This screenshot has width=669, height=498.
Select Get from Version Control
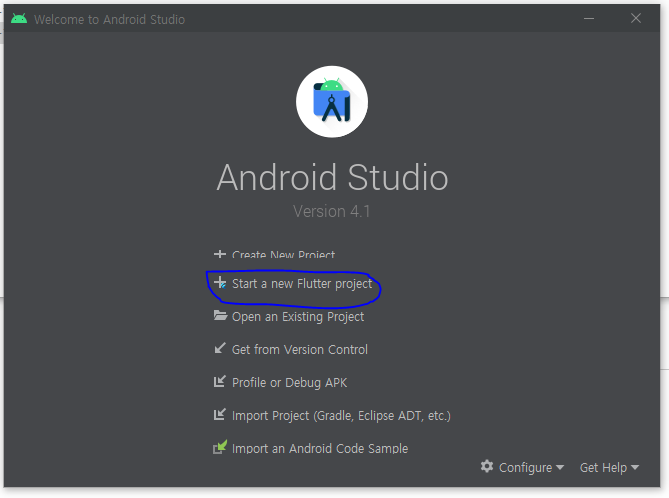(300, 350)
